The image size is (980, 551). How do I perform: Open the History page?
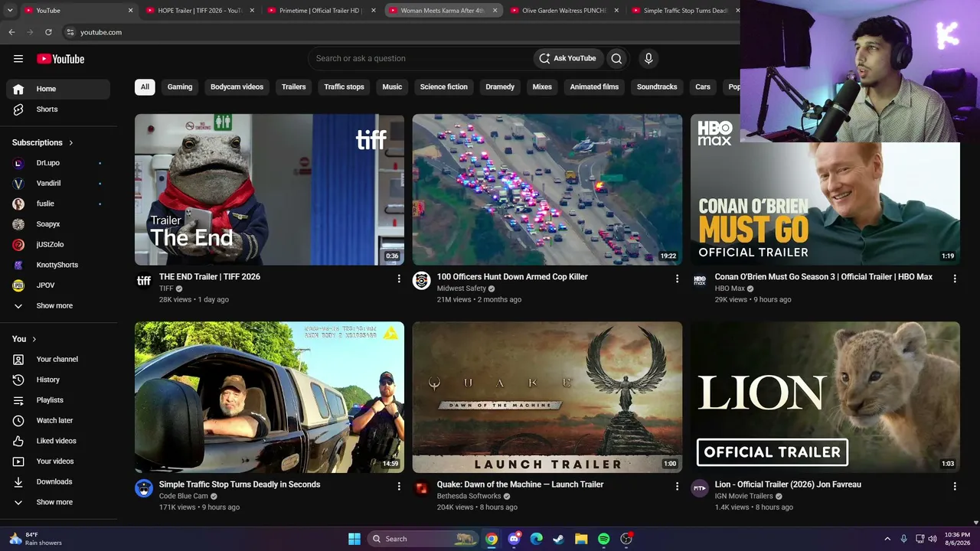(x=58, y=380)
